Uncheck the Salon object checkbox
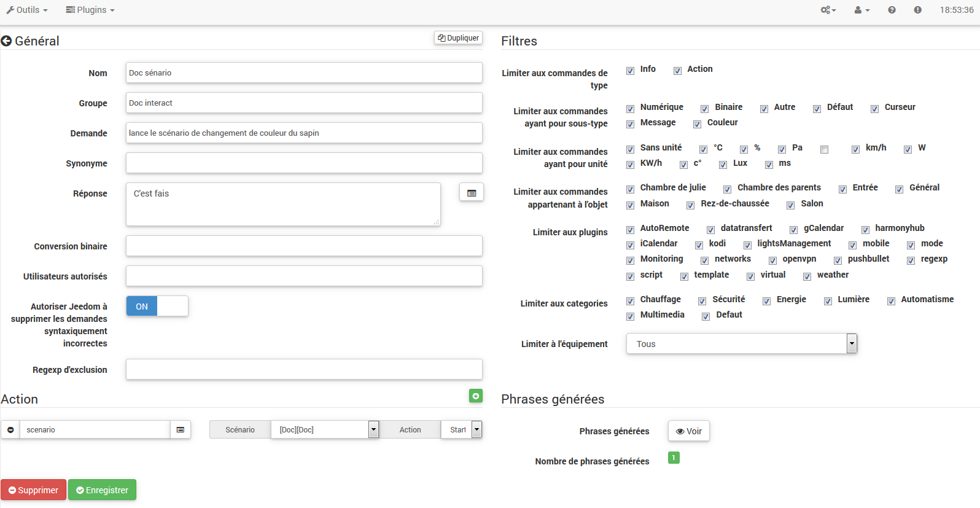The width and height of the screenshot is (980, 508). click(791, 205)
